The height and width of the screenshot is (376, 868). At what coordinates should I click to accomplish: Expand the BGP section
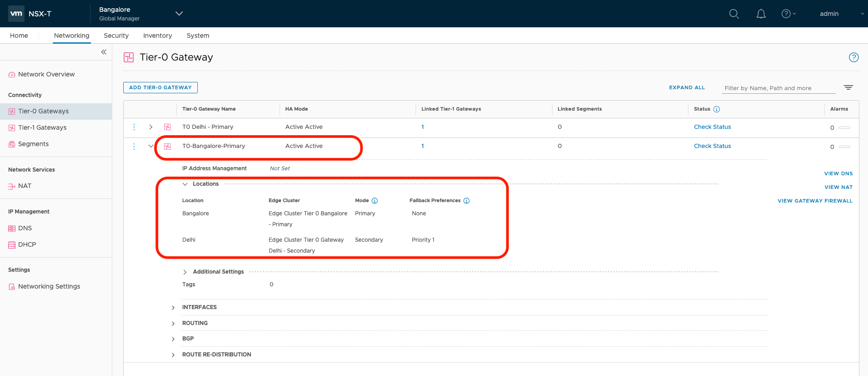click(x=173, y=339)
